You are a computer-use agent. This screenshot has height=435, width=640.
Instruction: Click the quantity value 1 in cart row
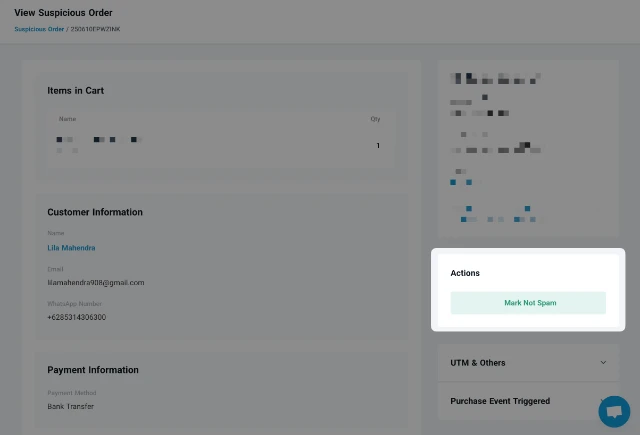coord(378,145)
